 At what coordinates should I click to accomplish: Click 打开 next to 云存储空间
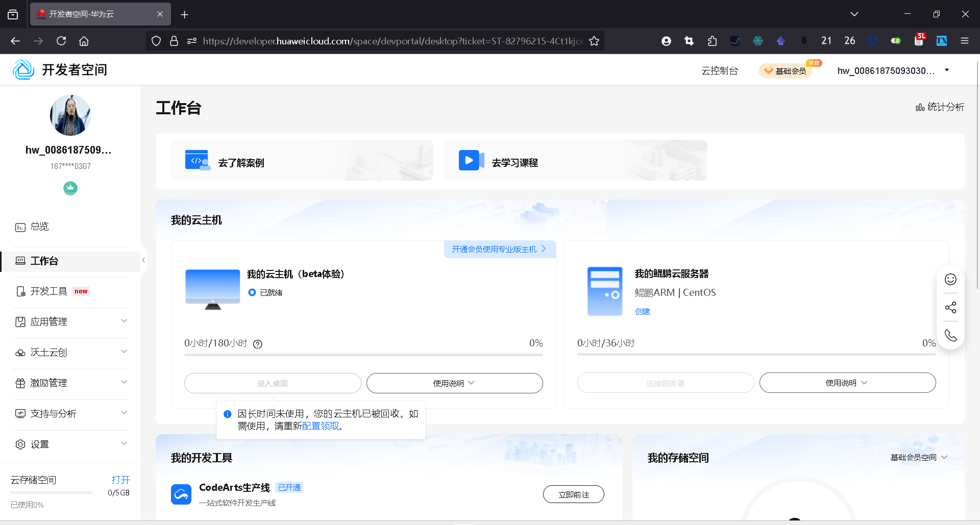[121, 480]
